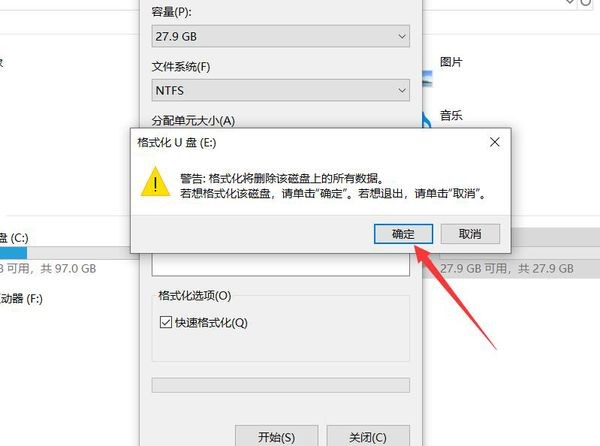
Task: Click the capacity dropdown chevron arrow
Action: (x=401, y=36)
